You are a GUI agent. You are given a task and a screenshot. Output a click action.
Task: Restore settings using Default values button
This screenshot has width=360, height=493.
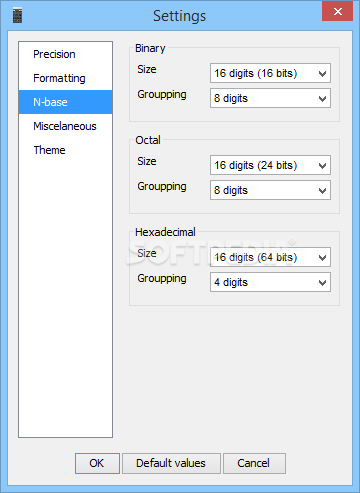(171, 463)
